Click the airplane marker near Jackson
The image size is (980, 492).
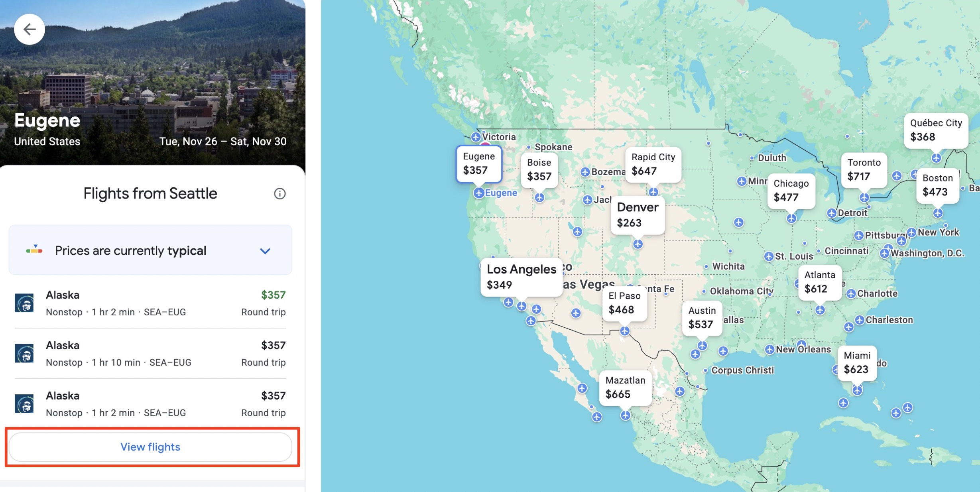[587, 200]
